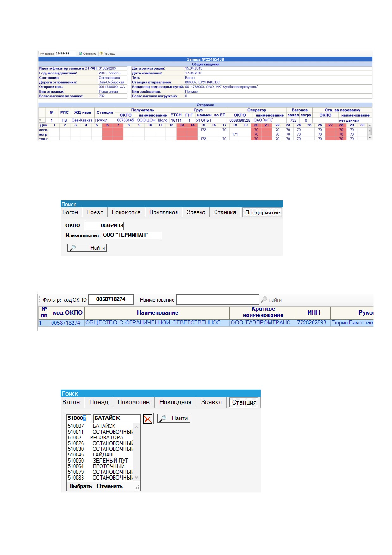
Task: Click the station code field 510007
Action: click(78, 418)
